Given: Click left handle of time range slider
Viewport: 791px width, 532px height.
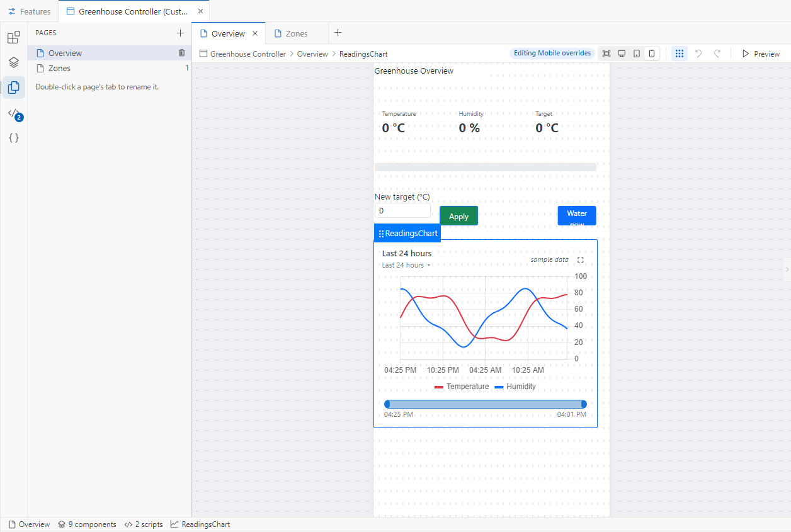Looking at the screenshot, I should coord(387,404).
